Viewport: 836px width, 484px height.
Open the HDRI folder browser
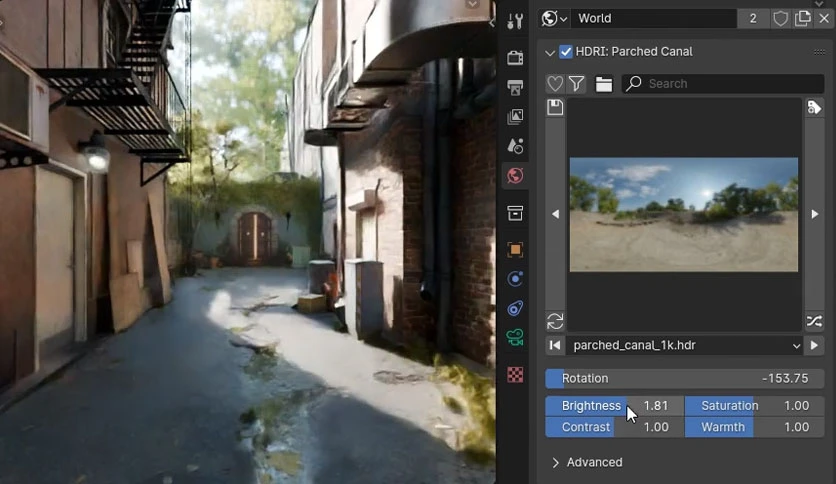[604, 84]
